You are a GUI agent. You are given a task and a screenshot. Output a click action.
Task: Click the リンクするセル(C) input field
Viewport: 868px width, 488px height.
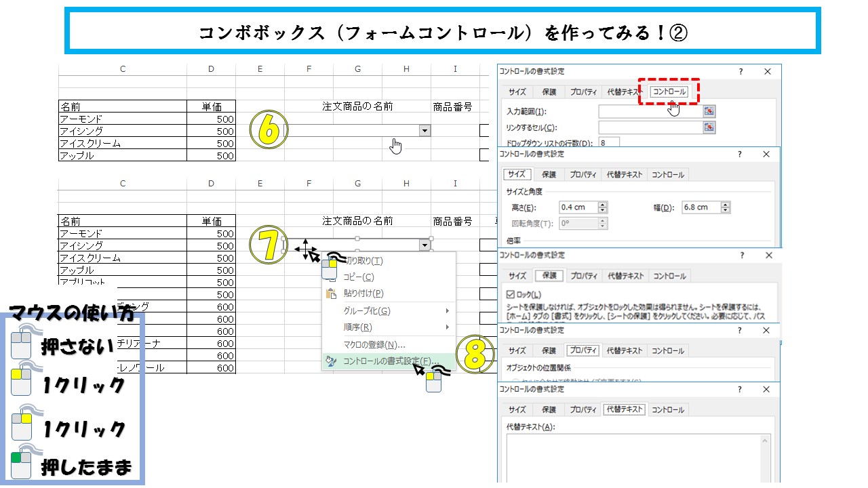pyautogui.click(x=650, y=127)
